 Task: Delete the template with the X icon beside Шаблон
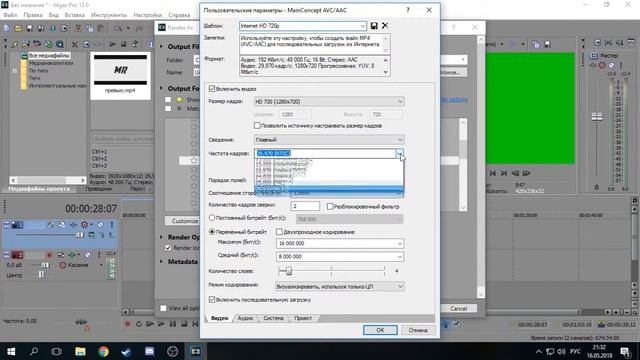[385, 26]
